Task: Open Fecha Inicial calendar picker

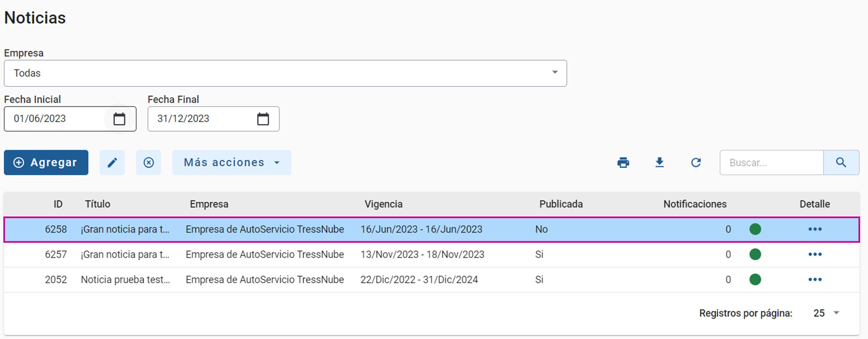Action: coord(119,119)
